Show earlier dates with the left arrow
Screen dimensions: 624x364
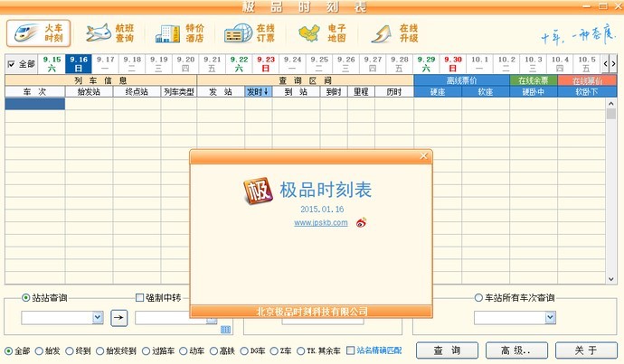606,63
